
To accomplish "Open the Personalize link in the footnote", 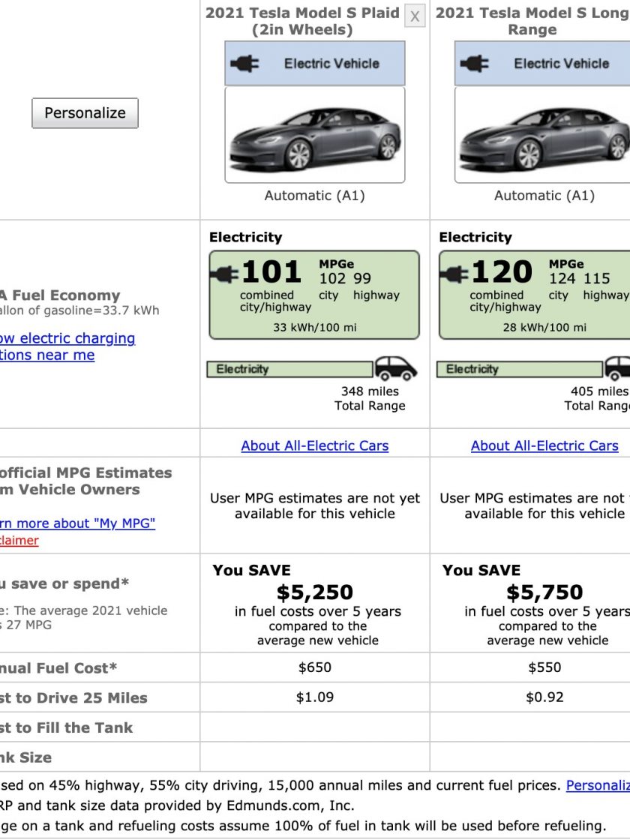I will click(598, 785).
